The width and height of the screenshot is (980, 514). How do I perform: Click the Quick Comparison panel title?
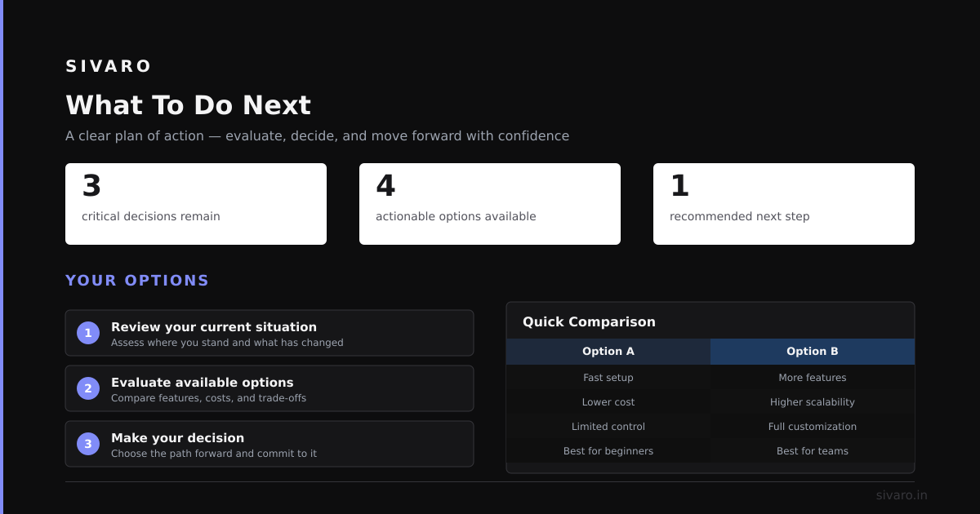(x=589, y=322)
